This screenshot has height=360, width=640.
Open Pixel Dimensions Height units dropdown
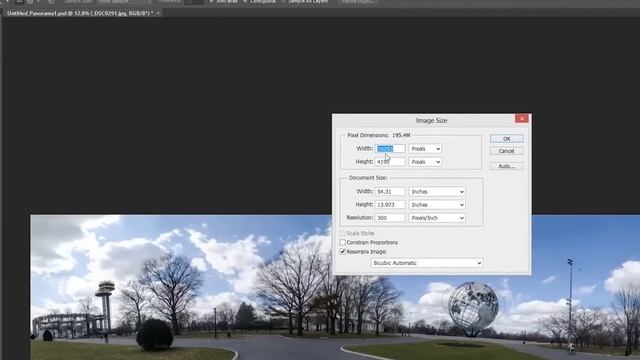425,162
